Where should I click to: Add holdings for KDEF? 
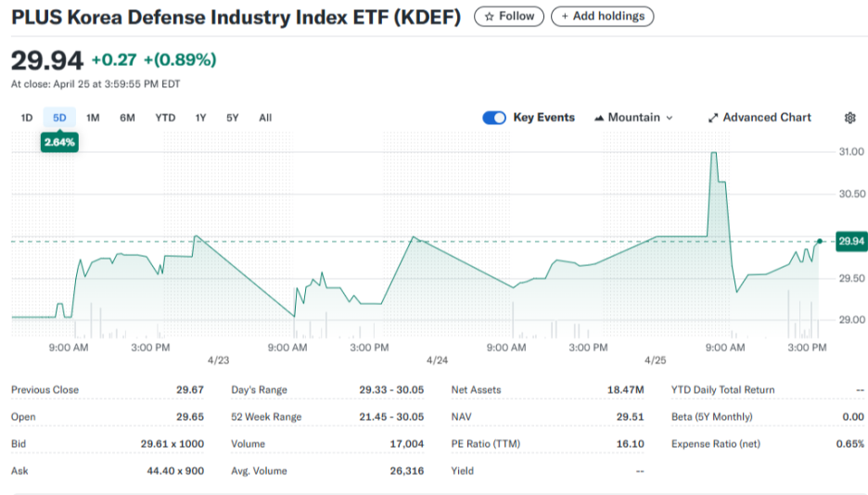tap(602, 17)
